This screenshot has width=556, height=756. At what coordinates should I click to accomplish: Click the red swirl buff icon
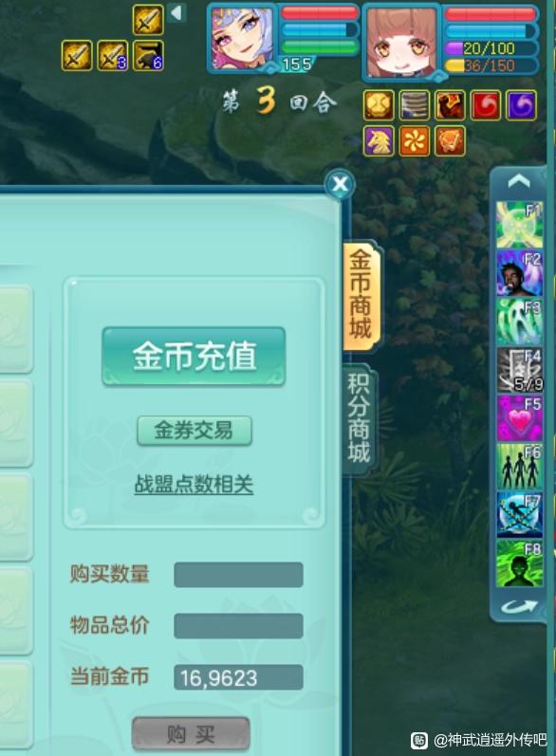[x=485, y=105]
